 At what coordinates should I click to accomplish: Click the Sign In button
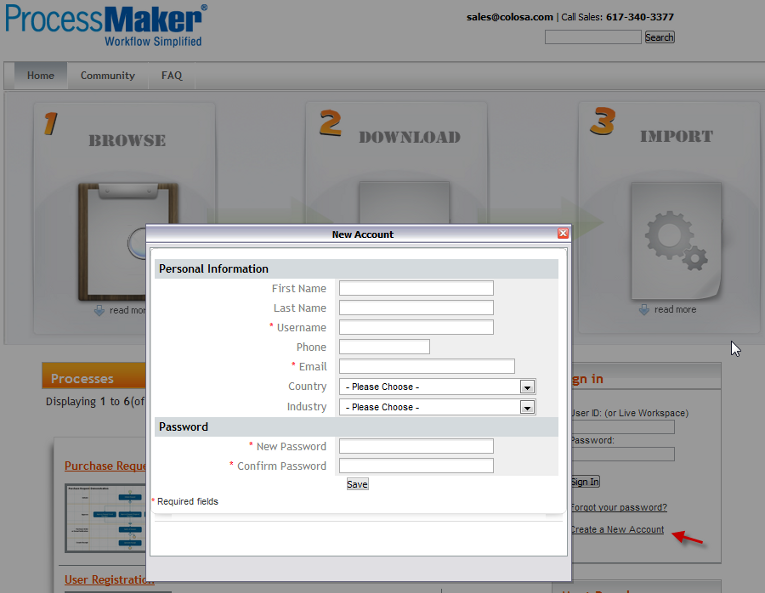[x=584, y=482]
